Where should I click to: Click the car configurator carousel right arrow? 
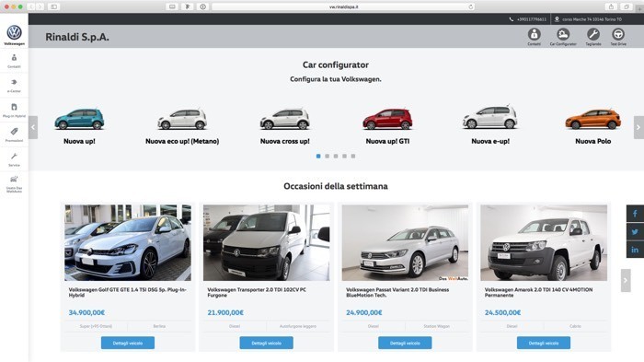[638, 127]
